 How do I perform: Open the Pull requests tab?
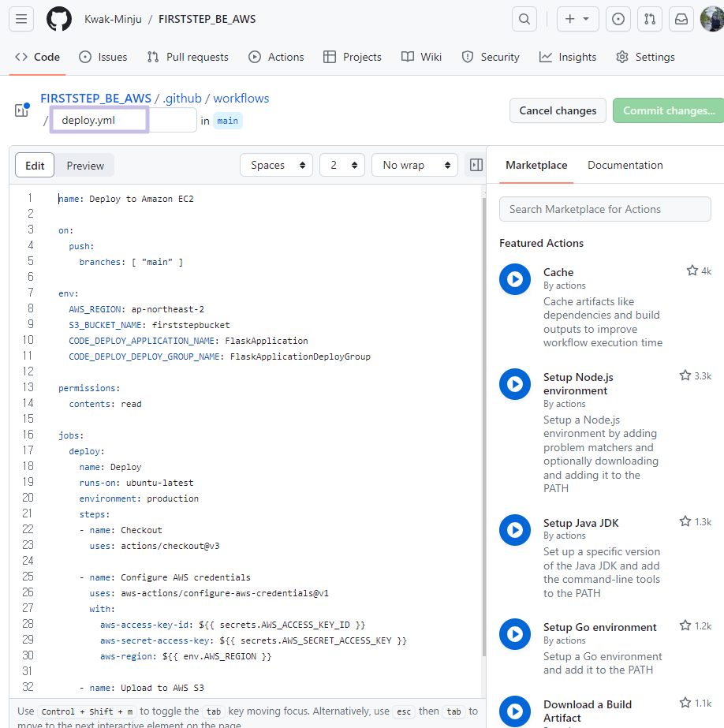click(x=188, y=57)
